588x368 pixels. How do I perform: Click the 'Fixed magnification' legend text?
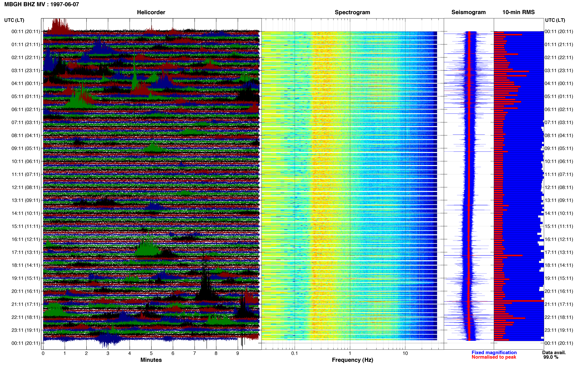pos(494,352)
